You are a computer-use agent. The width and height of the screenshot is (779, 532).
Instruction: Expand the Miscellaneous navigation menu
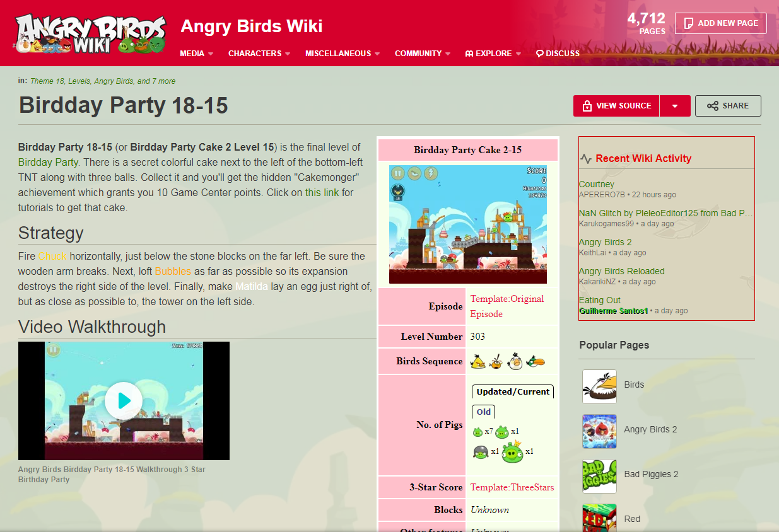(x=343, y=54)
